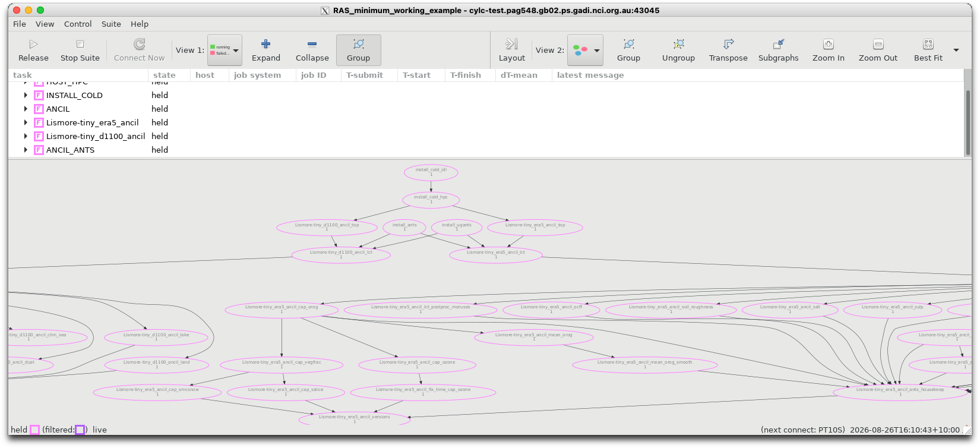Screen dimensions: 980x448
Task: Click the Zoom In icon
Action: click(828, 44)
